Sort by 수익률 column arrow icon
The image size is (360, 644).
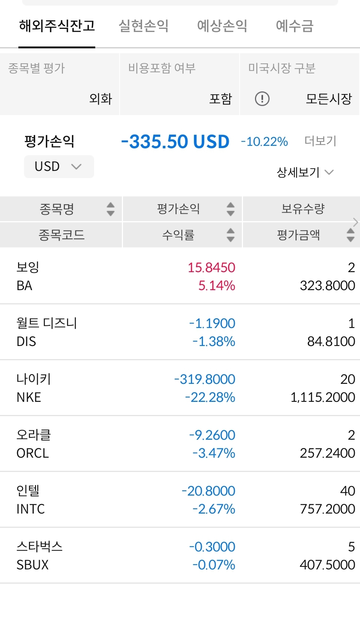tap(231, 235)
